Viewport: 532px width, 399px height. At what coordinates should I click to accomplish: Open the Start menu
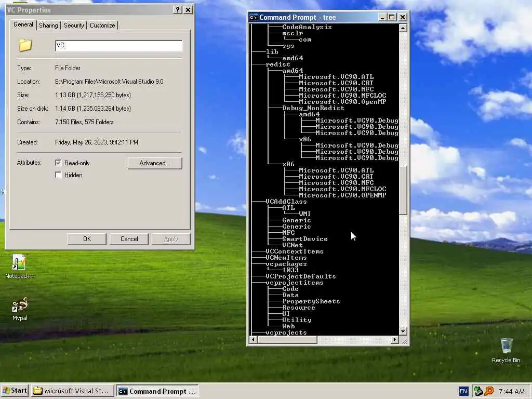[x=15, y=391]
